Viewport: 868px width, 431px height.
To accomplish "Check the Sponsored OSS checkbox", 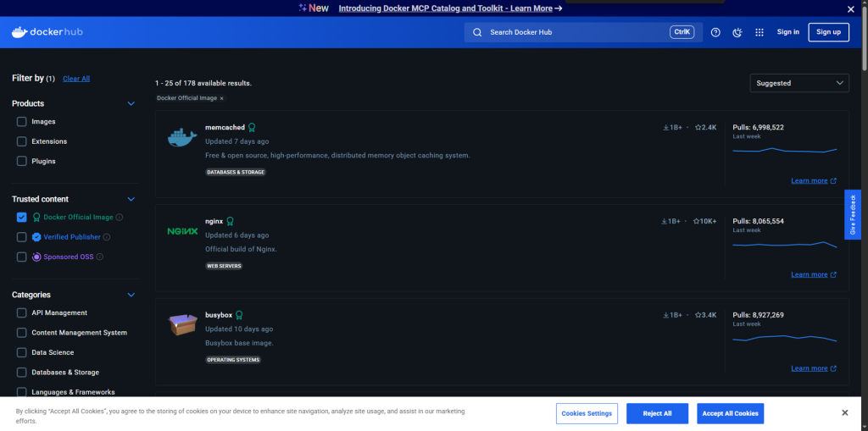I will pyautogui.click(x=21, y=257).
